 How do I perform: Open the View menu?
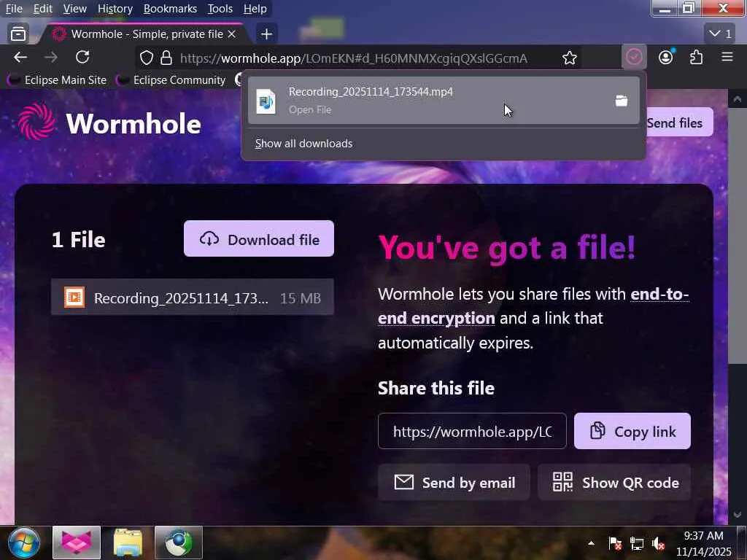click(x=75, y=9)
